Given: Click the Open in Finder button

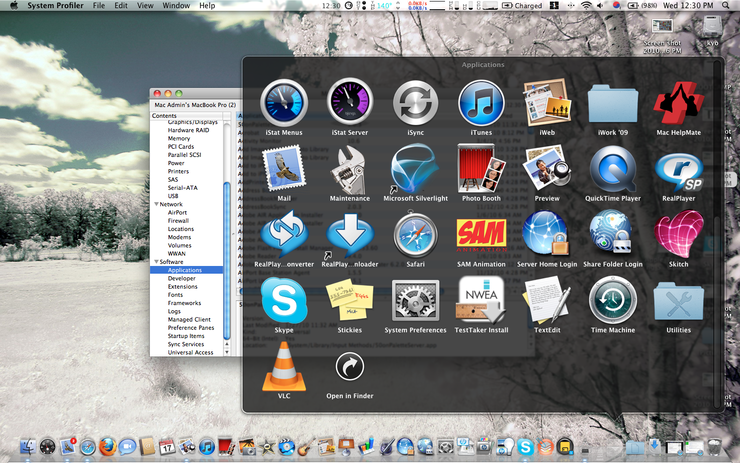Looking at the screenshot, I should pos(349,367).
